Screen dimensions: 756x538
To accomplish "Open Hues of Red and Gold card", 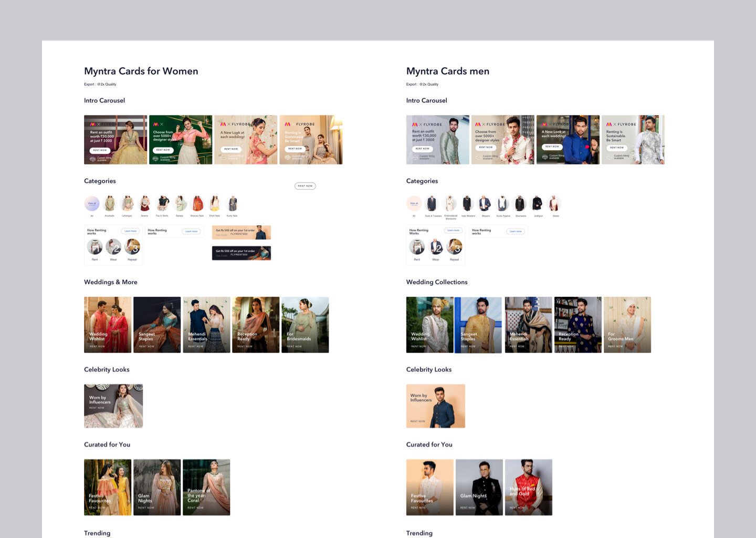I will [x=529, y=488].
